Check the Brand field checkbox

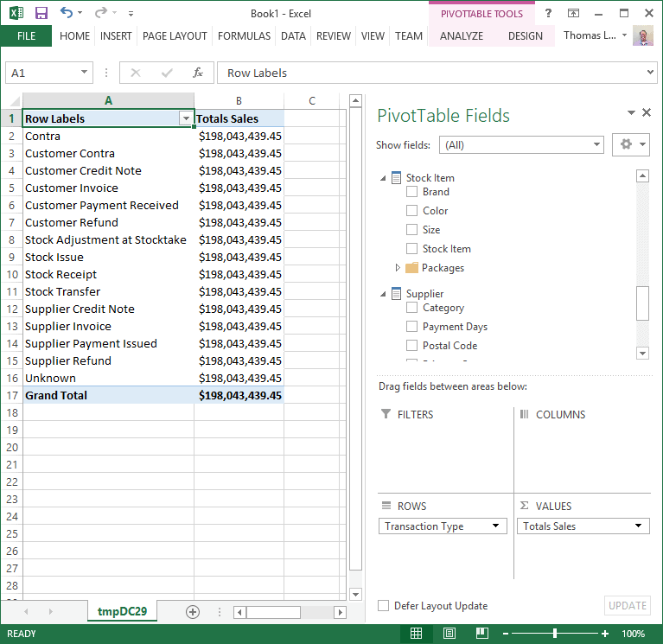(412, 192)
